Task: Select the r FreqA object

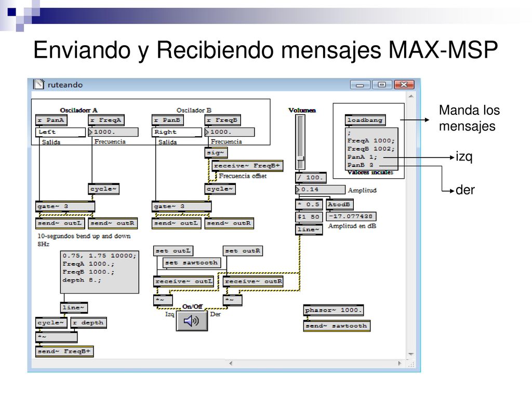Action: click(106, 120)
